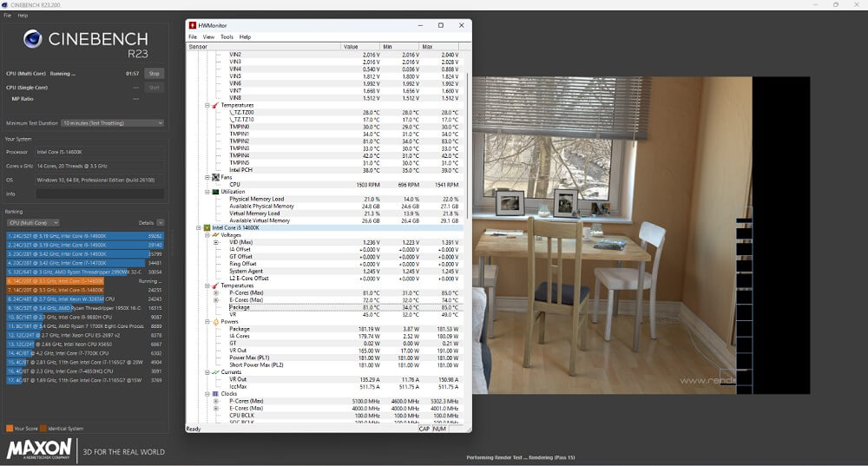Viewport: 868px width, 466px height.
Task: Click the Powers flame icon
Action: point(214,322)
